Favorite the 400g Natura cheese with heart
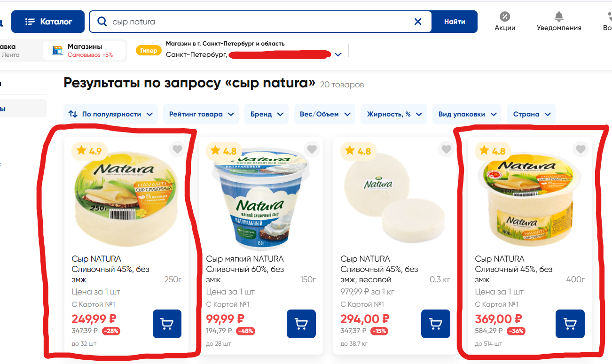 coord(581,150)
